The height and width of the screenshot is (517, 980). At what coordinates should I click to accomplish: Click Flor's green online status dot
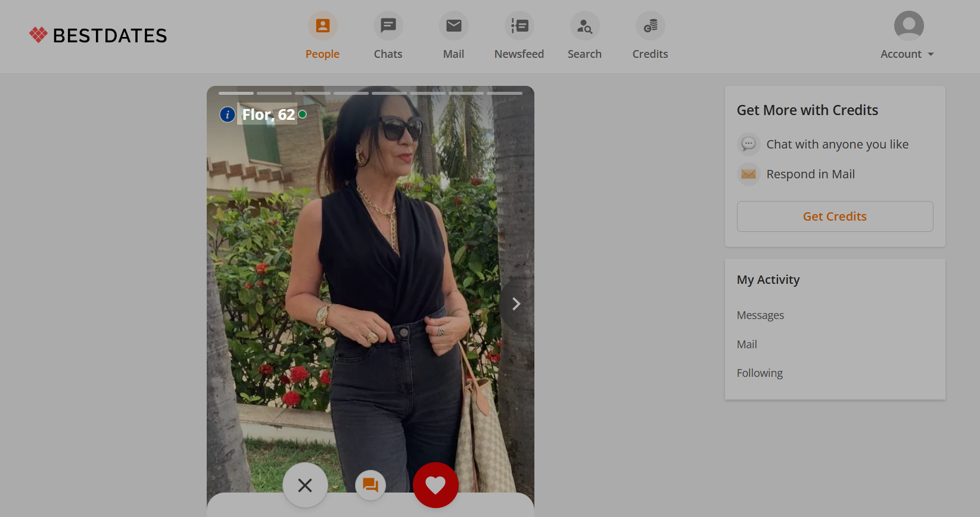pyautogui.click(x=303, y=114)
